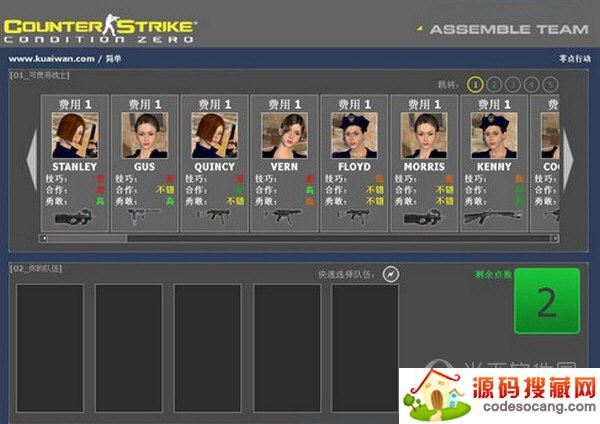Choose Kenny's portrait

coord(494,135)
